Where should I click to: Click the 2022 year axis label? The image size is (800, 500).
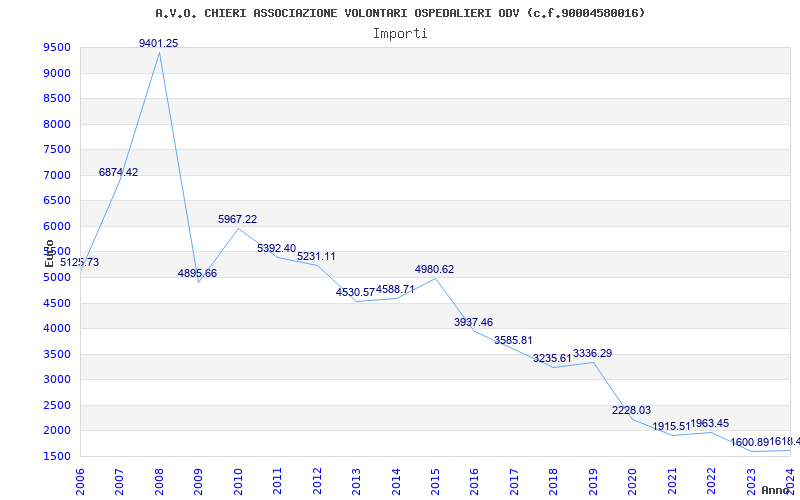click(x=712, y=482)
